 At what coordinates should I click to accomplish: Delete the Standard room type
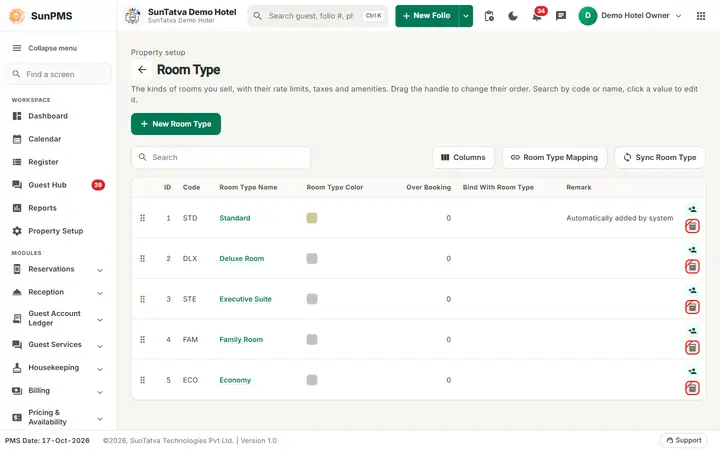click(x=692, y=226)
